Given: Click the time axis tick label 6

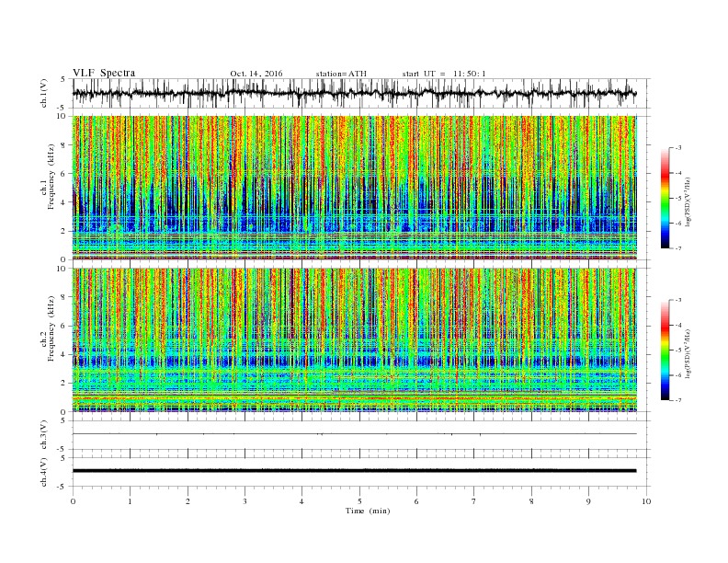Looking at the screenshot, I should 416,501.
